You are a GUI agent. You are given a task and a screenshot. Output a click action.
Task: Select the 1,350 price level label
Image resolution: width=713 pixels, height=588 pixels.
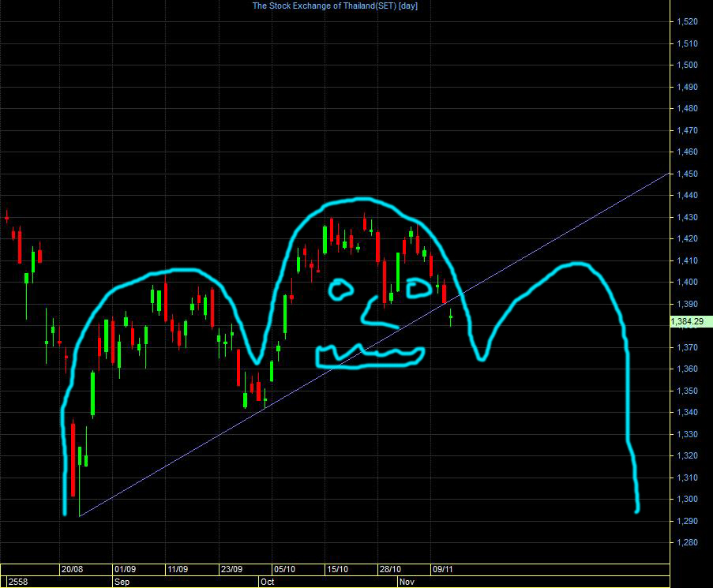point(687,391)
